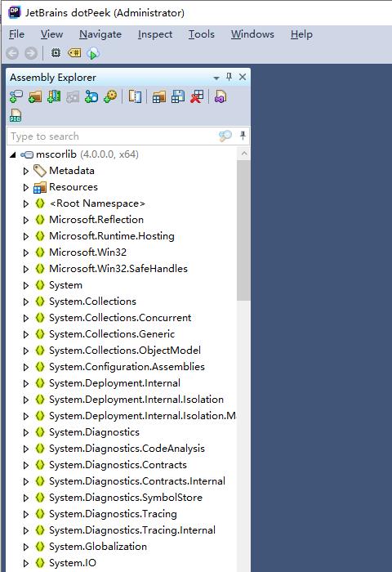
Task: Open the Windows menu
Action: coord(252,34)
